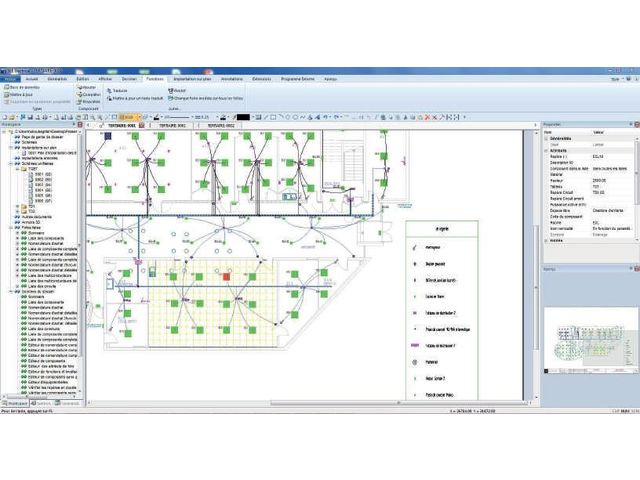This screenshot has width=640, height=480.
Task: Close the Propriétés panel
Action: click(x=635, y=124)
